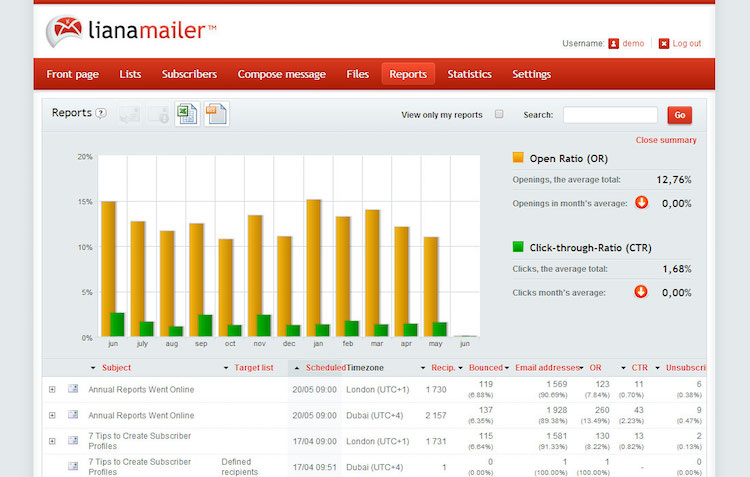The height and width of the screenshot is (477, 750).
Task: Go to the Statistics tab
Action: [x=469, y=74]
